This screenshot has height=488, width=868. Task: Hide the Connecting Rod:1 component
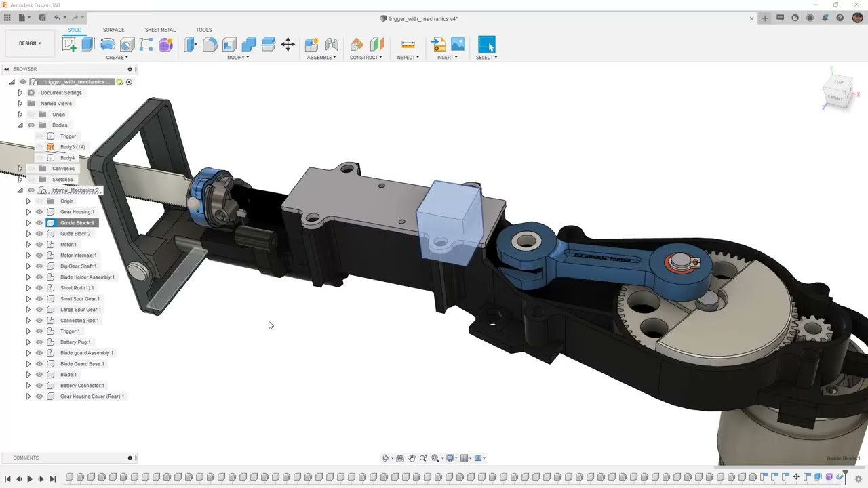tap(39, 321)
